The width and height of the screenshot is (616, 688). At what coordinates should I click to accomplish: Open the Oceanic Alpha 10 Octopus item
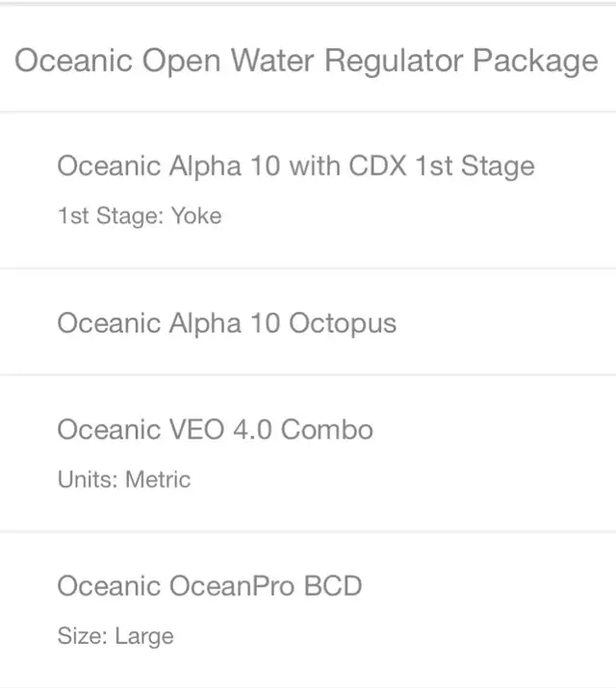(227, 323)
